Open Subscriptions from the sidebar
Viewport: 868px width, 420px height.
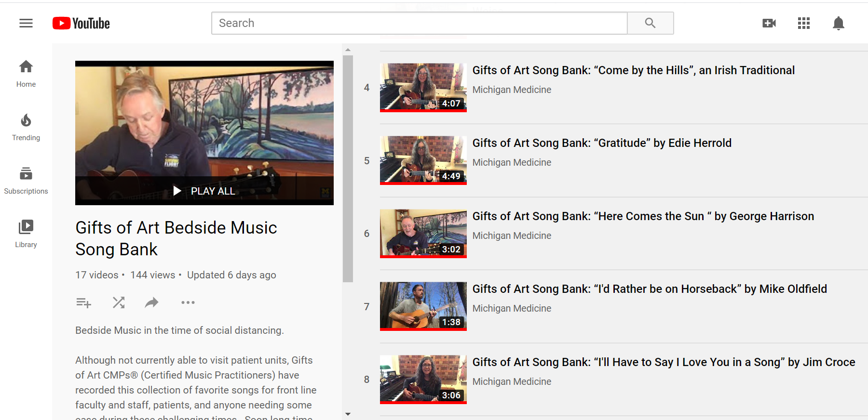(26, 181)
